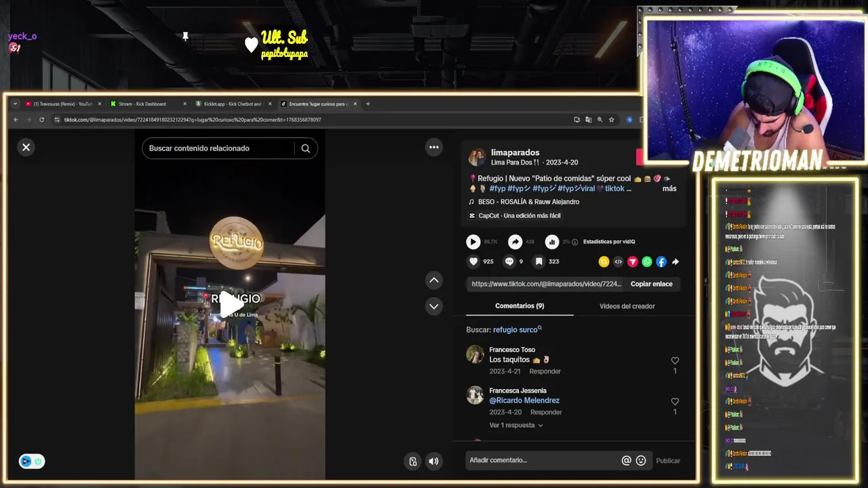Screen dimensions: 868x488
Task: Share the video to Facebook
Action: coord(661,262)
